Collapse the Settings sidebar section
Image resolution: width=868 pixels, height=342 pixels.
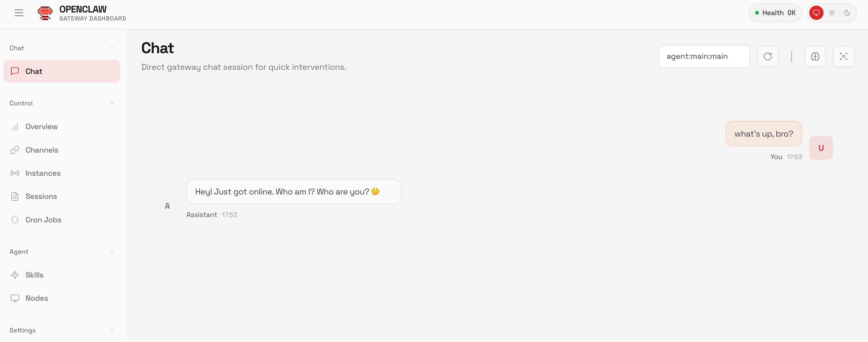coord(112,330)
